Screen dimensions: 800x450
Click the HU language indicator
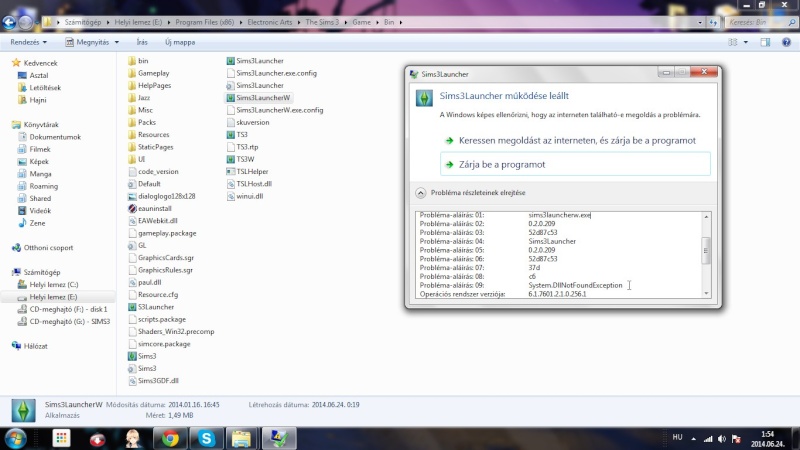tap(677, 437)
